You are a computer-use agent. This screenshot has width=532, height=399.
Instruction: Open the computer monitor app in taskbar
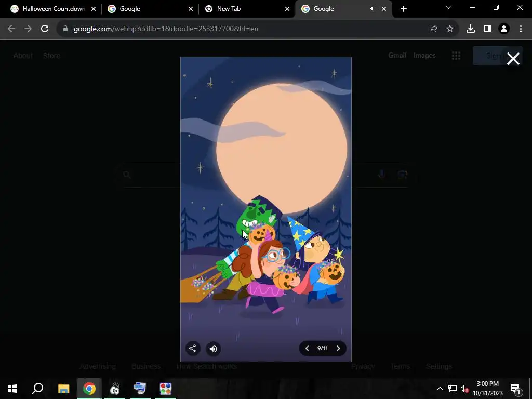click(140, 389)
